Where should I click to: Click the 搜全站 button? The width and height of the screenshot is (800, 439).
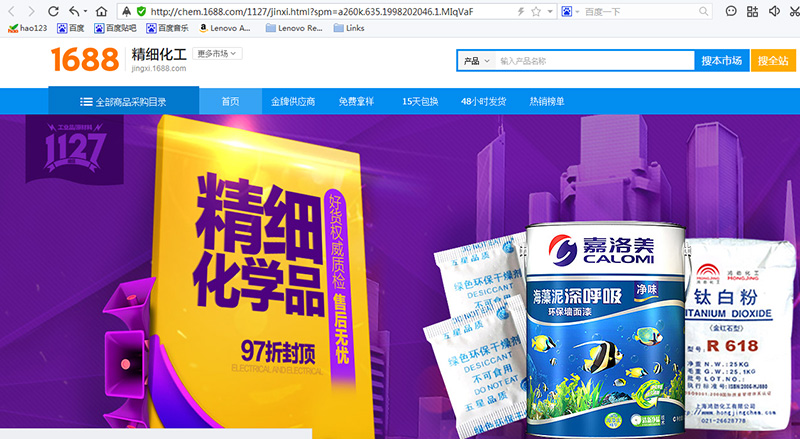coord(773,61)
